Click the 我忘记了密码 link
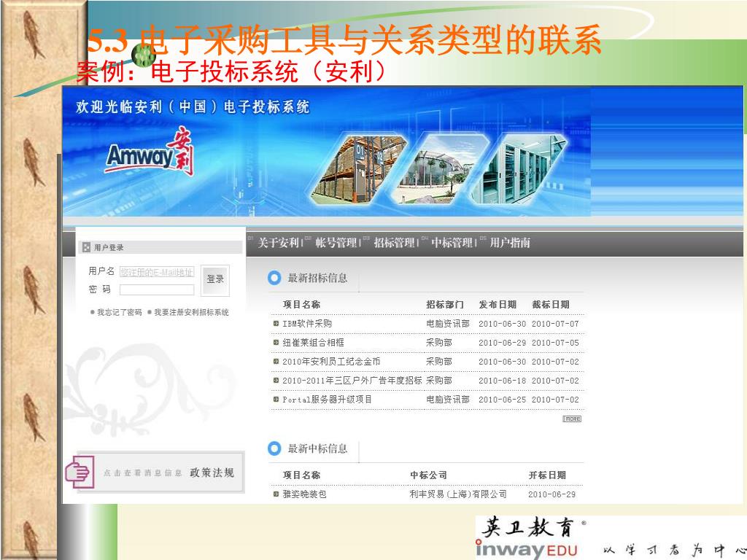This screenshot has height=560, width=747. point(120,312)
